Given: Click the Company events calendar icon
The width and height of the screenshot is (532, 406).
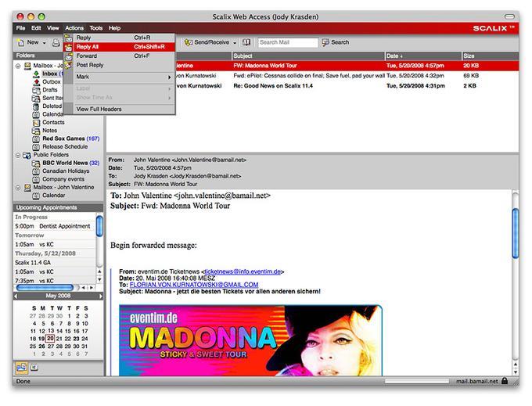Looking at the screenshot, I should 36,180.
